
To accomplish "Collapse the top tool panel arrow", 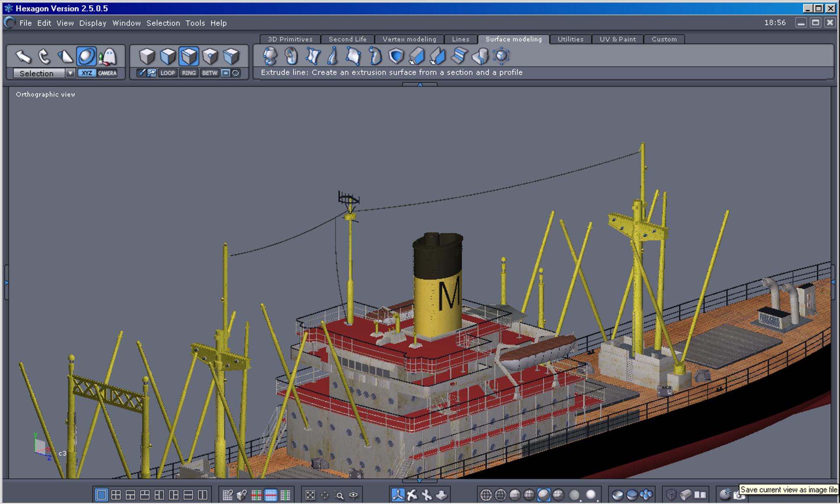I will click(420, 84).
